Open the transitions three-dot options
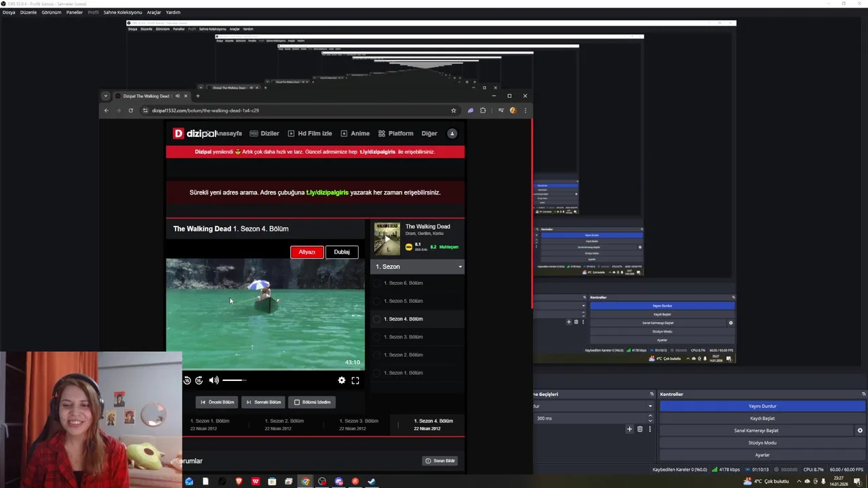 tap(650, 429)
